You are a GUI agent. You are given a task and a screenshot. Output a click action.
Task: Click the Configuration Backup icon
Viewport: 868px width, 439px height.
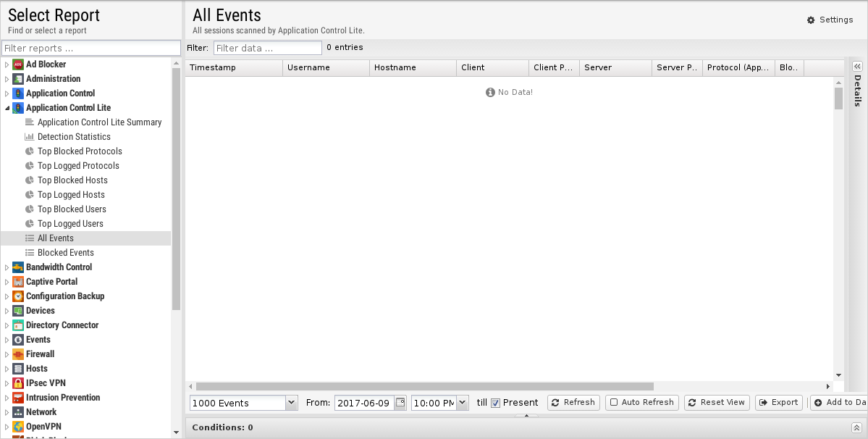point(18,296)
